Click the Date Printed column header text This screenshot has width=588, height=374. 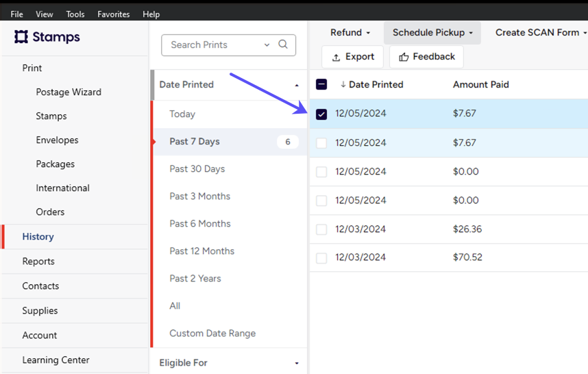376,85
